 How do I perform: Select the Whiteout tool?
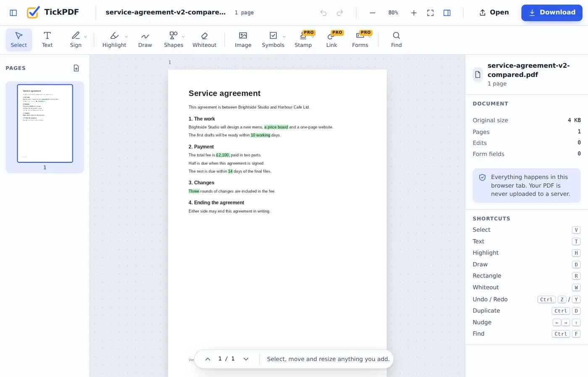(x=205, y=40)
